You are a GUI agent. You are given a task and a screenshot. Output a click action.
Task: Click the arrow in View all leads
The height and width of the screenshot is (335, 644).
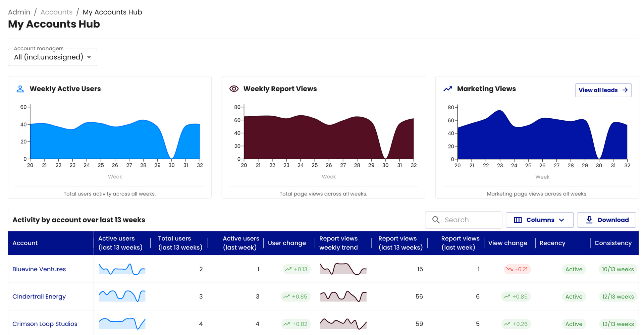pyautogui.click(x=625, y=90)
